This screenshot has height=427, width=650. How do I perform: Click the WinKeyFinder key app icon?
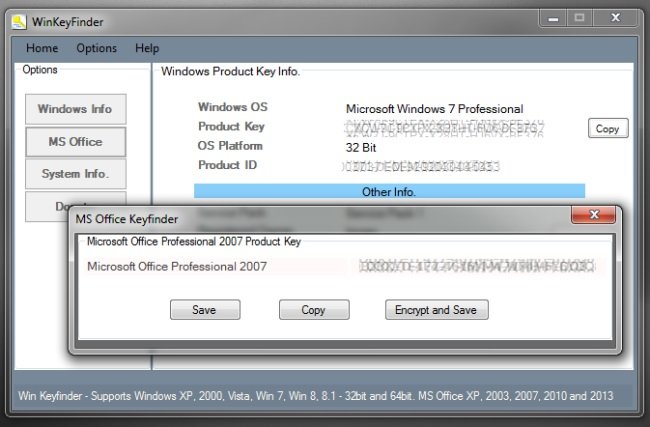pyautogui.click(x=19, y=22)
